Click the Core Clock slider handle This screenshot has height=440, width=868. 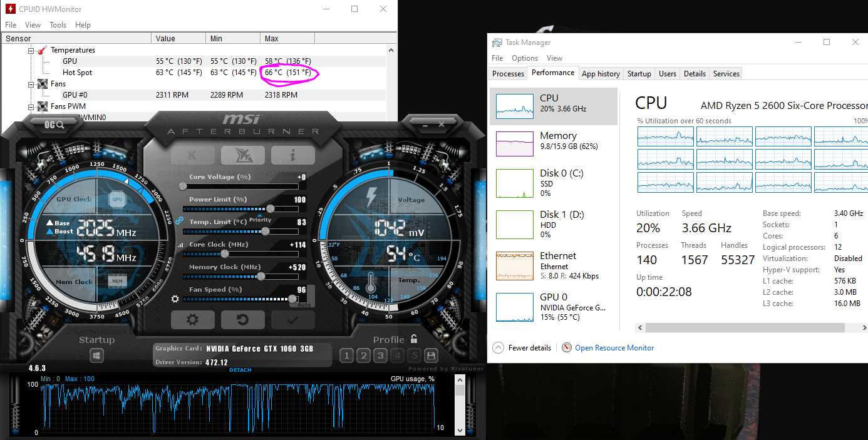point(225,253)
